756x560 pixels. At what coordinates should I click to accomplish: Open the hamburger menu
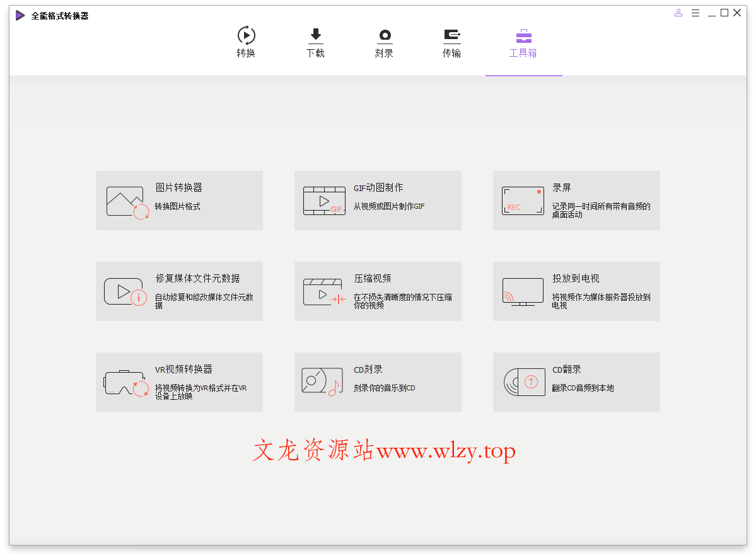pos(695,13)
